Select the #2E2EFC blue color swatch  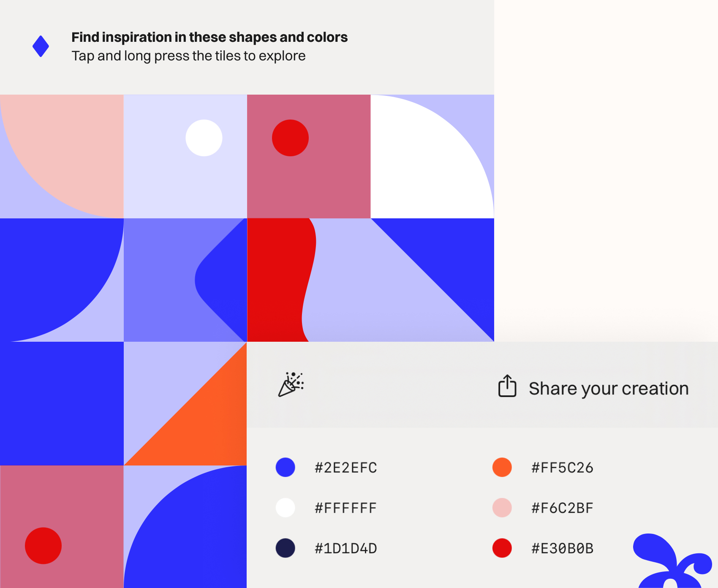(285, 467)
